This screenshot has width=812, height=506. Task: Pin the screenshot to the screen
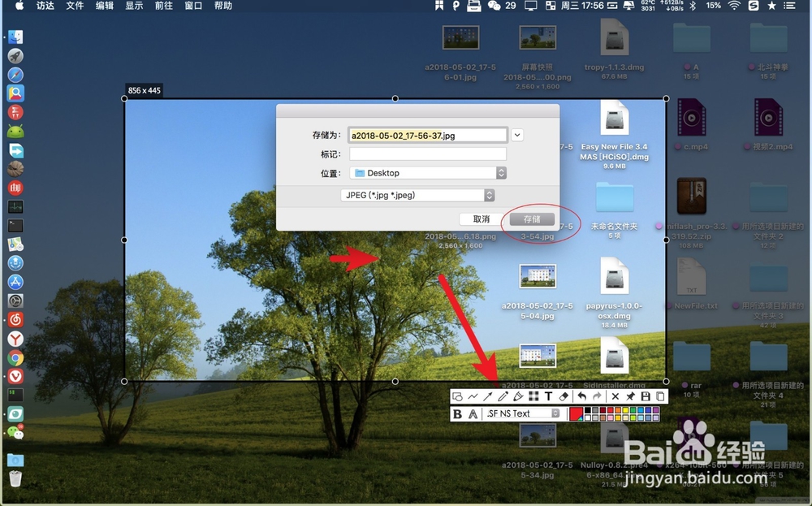[630, 396]
